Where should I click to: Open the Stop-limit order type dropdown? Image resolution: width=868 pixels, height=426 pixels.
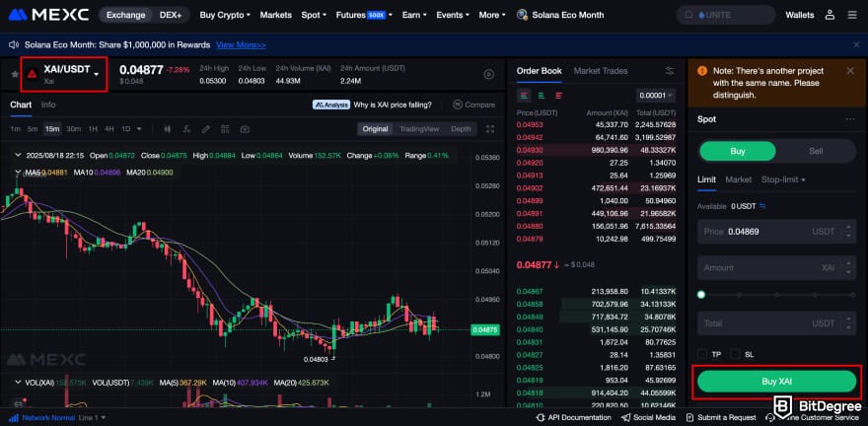click(783, 179)
